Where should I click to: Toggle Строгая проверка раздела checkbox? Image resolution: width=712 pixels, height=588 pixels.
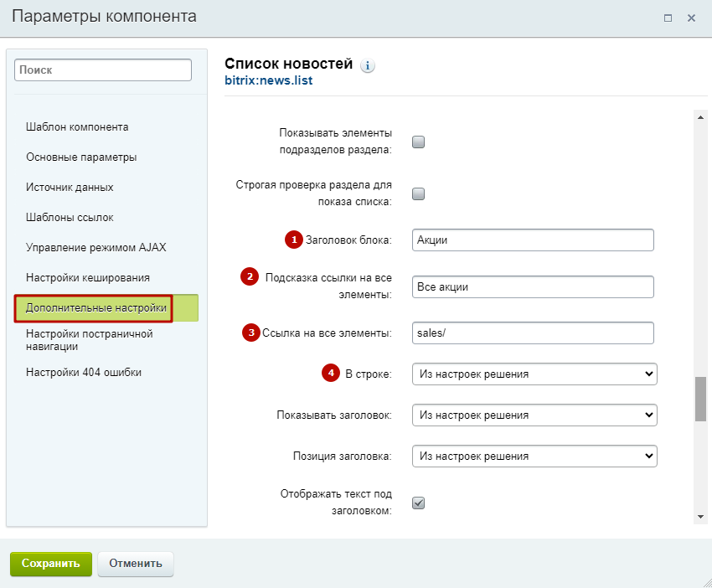[418, 193]
